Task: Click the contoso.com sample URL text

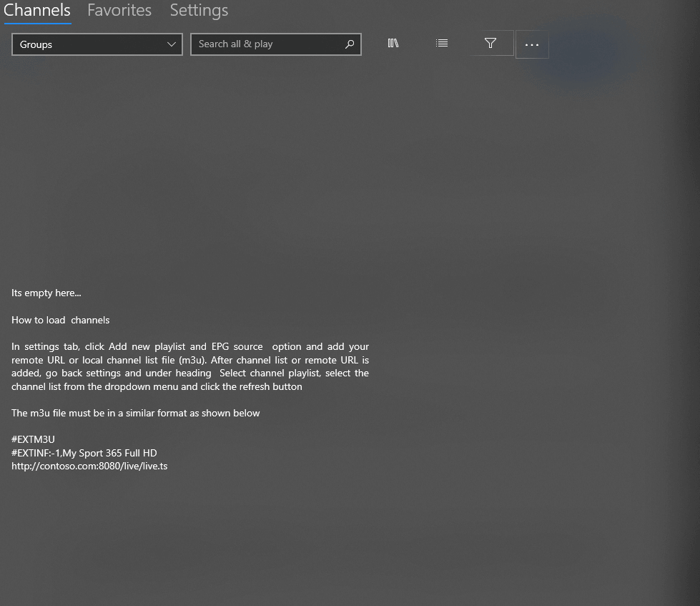Action: (89, 466)
